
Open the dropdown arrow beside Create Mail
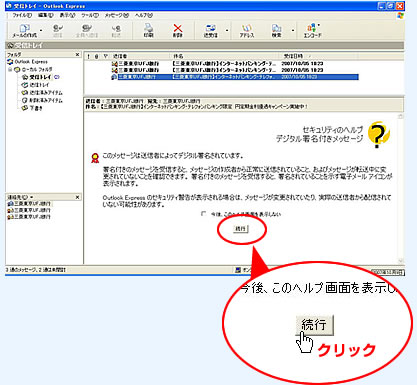click(41, 30)
